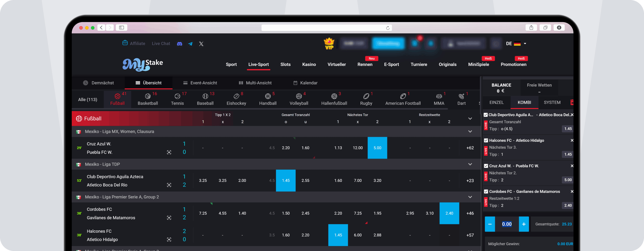The width and height of the screenshot is (644, 251).
Task: Select the Eishockey sport icon
Action: coord(236,96)
